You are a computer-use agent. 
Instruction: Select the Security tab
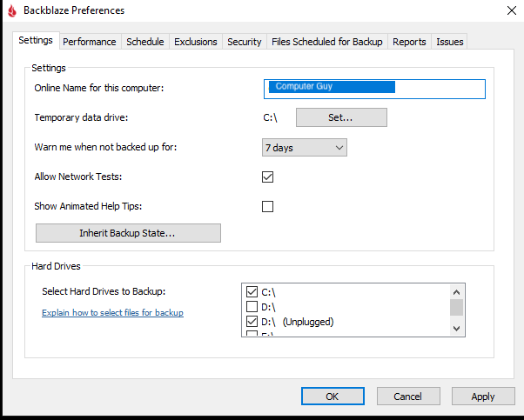tap(245, 42)
